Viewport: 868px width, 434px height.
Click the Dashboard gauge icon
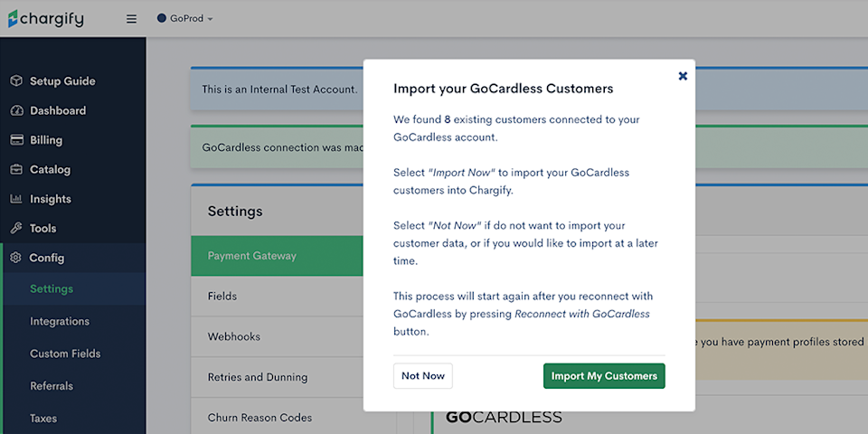(x=16, y=110)
